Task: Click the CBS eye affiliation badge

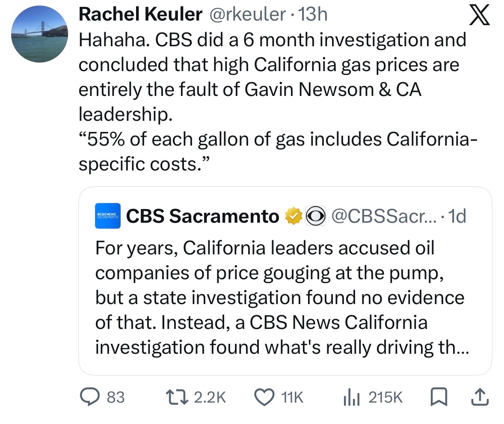Action: click(315, 217)
